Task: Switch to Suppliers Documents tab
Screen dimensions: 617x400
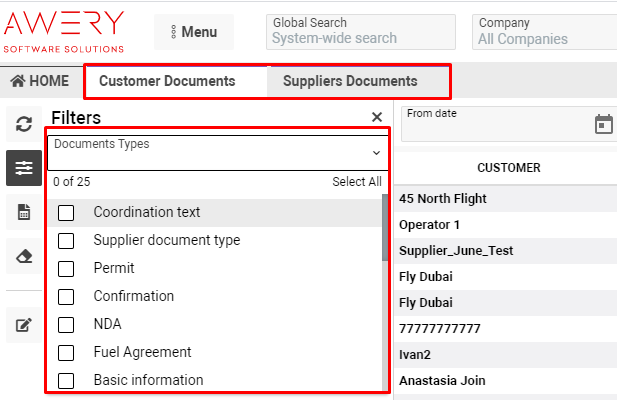Action: pos(350,81)
